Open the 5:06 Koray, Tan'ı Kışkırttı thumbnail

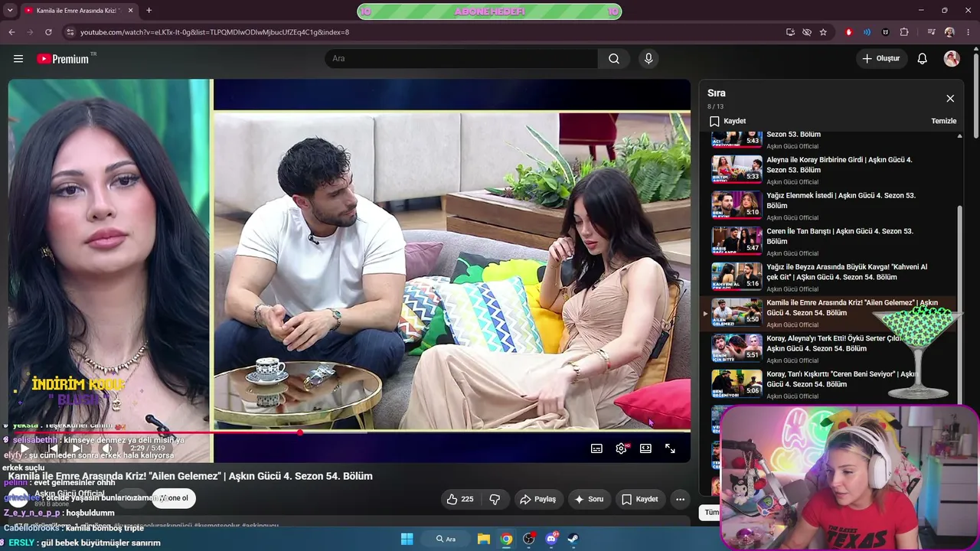(737, 384)
